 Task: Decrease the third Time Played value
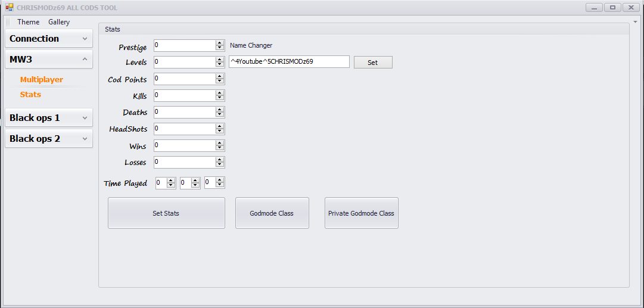pos(220,185)
